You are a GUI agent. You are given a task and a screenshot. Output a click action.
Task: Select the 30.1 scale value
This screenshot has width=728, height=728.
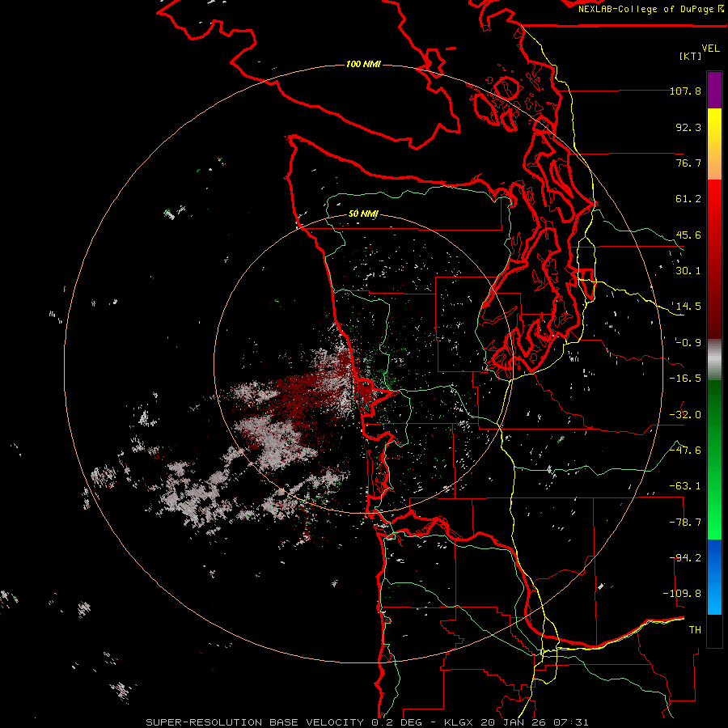click(x=688, y=271)
